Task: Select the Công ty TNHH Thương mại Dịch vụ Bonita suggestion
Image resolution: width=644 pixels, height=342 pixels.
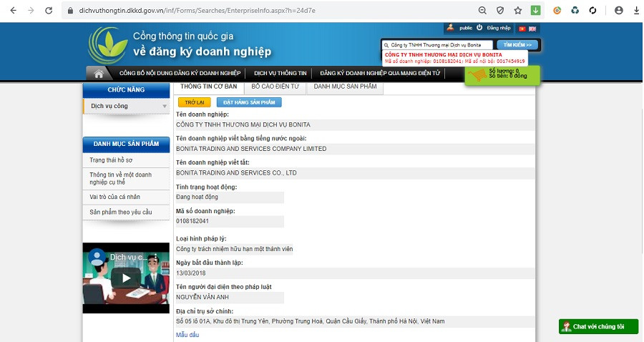Action: point(454,58)
